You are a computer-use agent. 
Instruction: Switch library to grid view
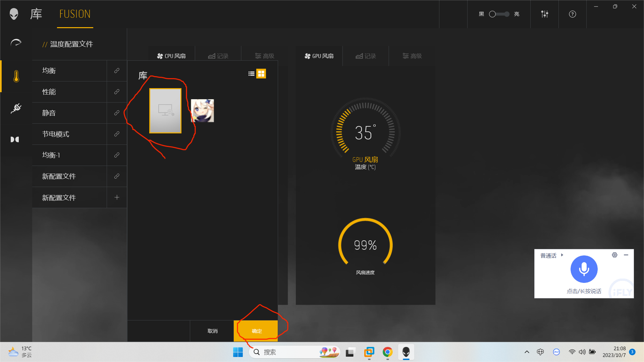pyautogui.click(x=261, y=74)
